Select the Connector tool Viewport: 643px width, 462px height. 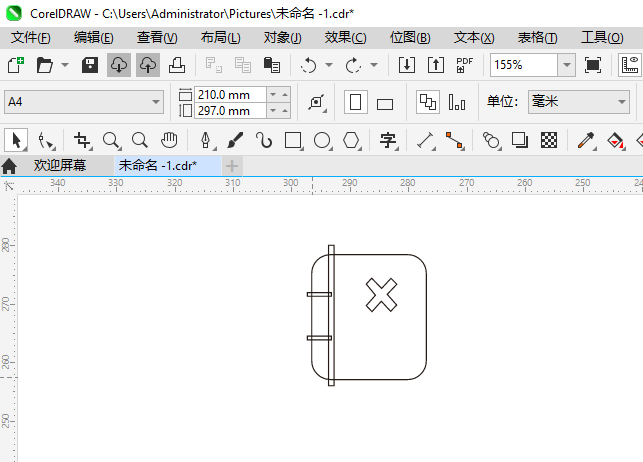pos(454,140)
